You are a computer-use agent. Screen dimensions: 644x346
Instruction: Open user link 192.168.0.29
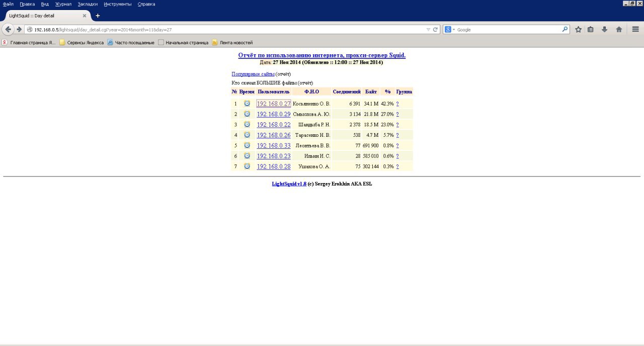(274, 114)
